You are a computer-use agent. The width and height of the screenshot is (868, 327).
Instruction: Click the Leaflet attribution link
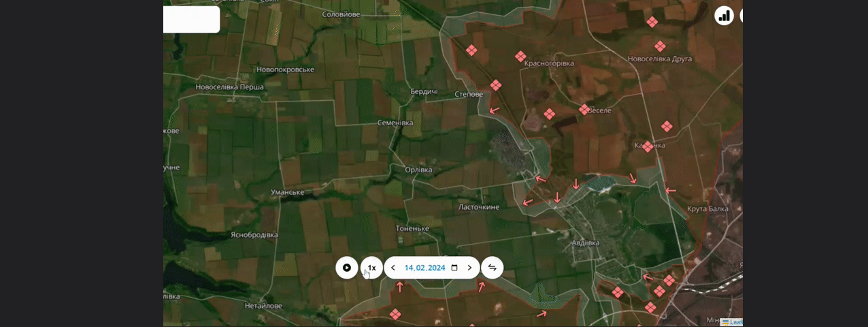[736, 322]
